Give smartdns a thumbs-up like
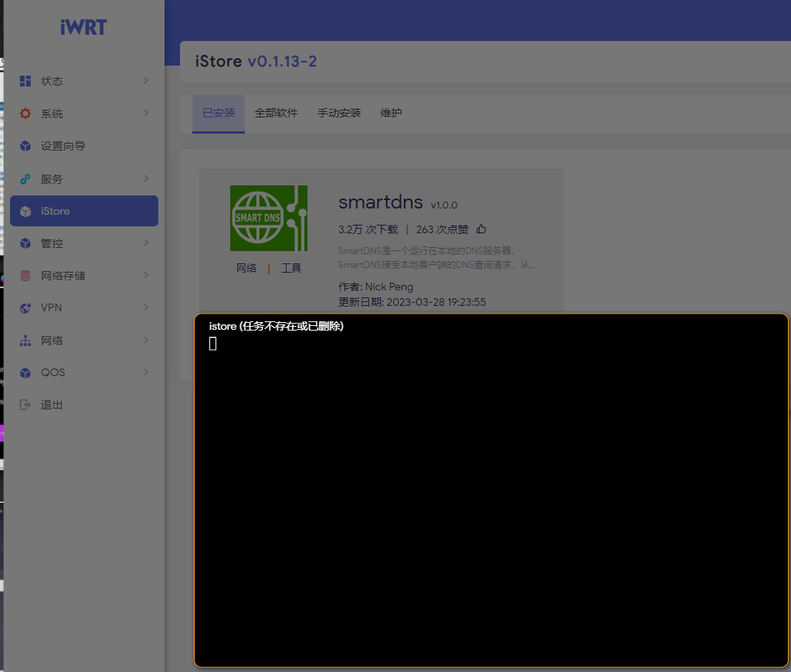The height and width of the screenshot is (672, 791). click(481, 229)
